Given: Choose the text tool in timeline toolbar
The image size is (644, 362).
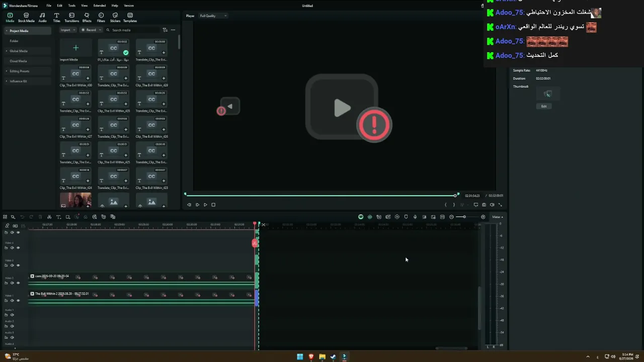Looking at the screenshot, I should coord(58,217).
